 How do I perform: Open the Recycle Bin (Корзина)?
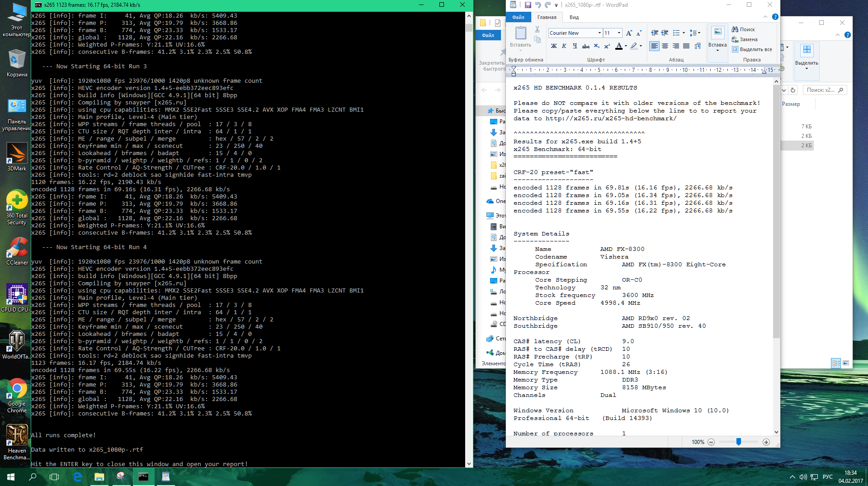[x=17, y=63]
